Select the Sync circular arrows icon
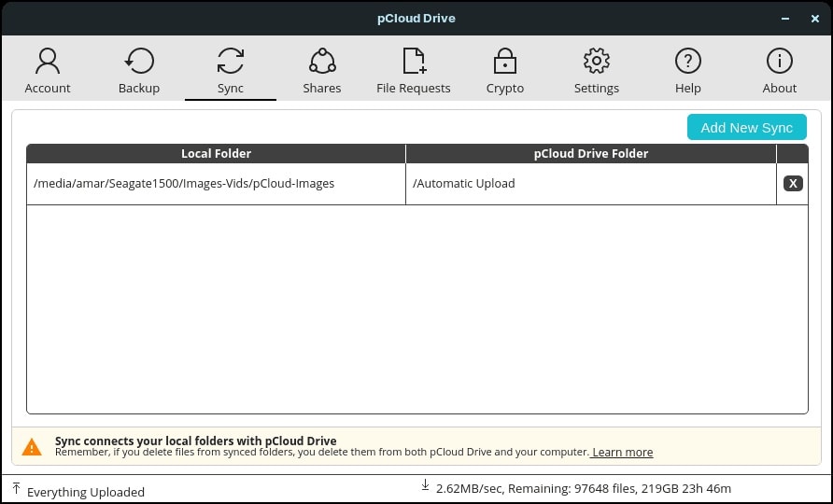Viewport: 833px width, 504px height. click(x=231, y=61)
